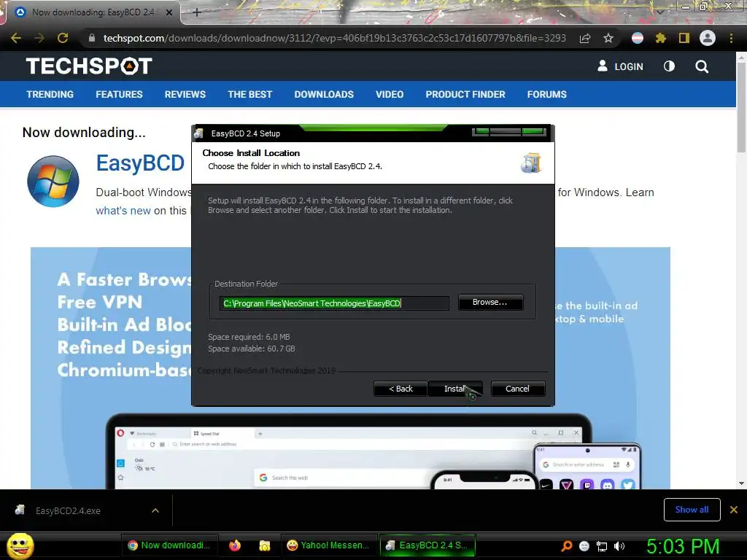
Task: Go back in Chrome browser
Action: [16, 38]
